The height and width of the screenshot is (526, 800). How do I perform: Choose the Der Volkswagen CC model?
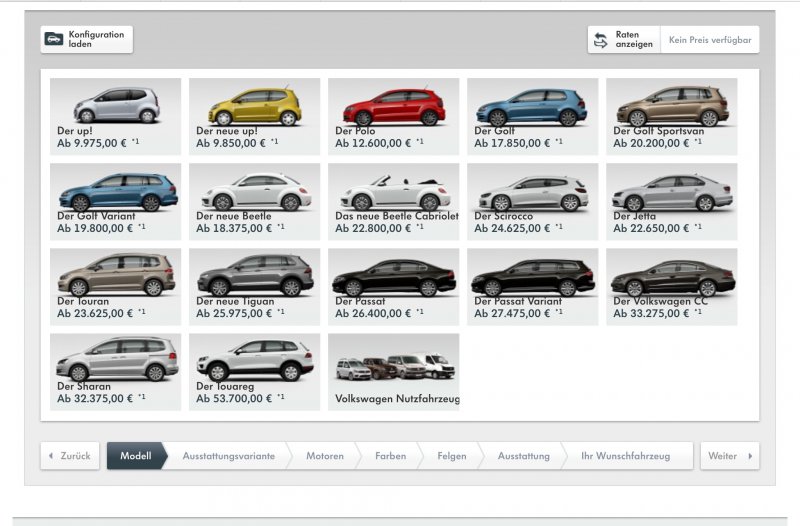[671, 287]
